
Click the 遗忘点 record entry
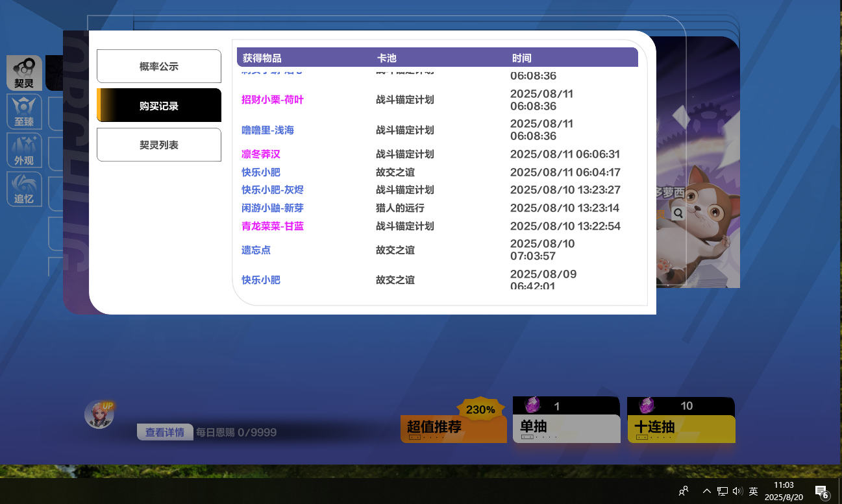[256, 250]
